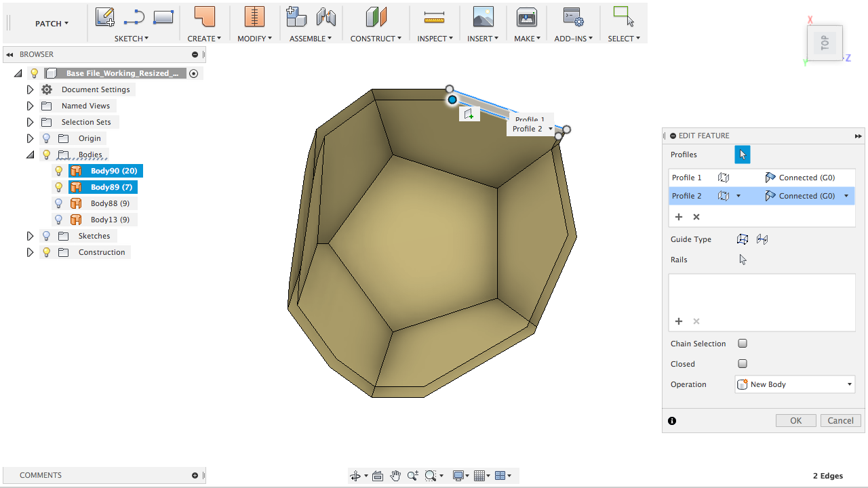Click the Rails selection cursor icon
This screenshot has width=868, height=488.
pos(743,260)
